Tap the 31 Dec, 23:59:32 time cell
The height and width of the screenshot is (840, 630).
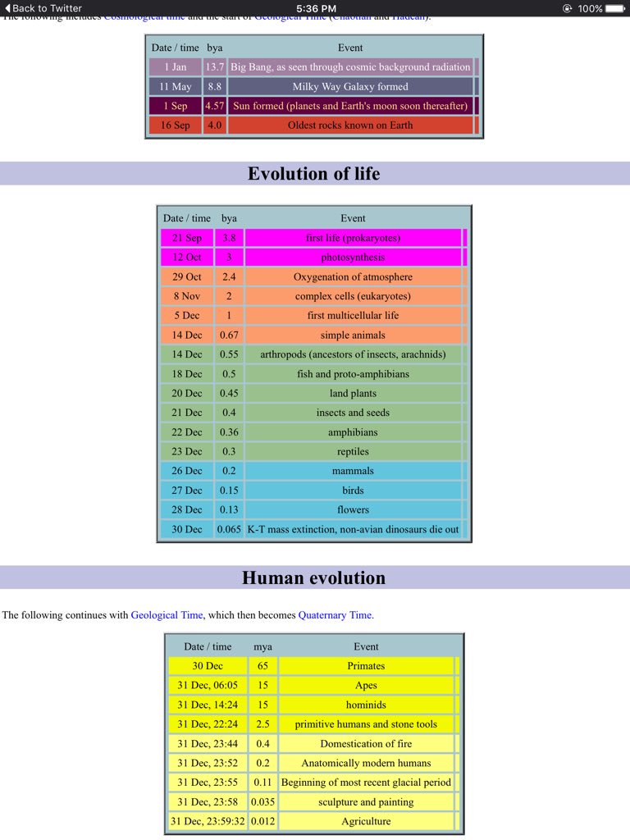[x=208, y=820]
